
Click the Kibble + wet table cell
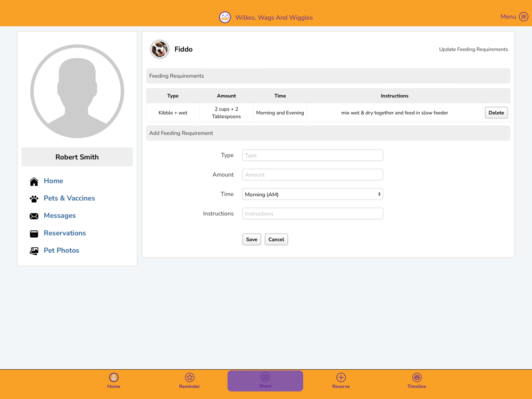coord(173,113)
